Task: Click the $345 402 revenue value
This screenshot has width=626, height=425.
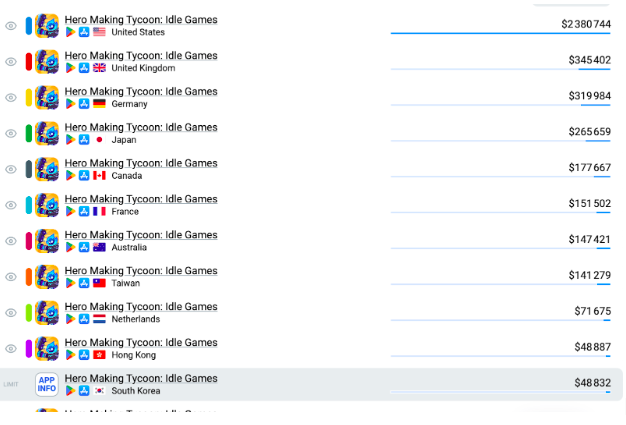Action: pyautogui.click(x=589, y=60)
